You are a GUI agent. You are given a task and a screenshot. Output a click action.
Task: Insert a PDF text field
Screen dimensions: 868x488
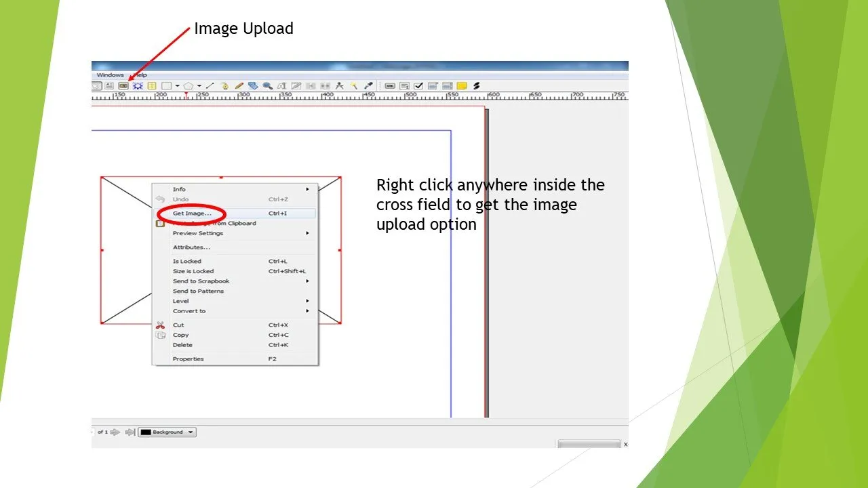(x=404, y=86)
